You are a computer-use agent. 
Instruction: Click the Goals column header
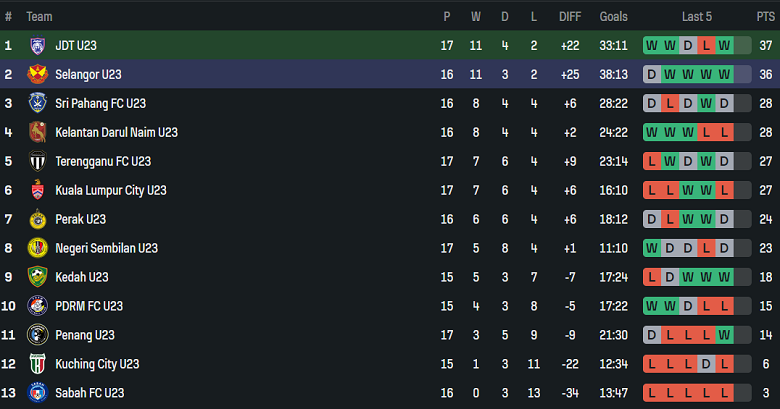[613, 17]
